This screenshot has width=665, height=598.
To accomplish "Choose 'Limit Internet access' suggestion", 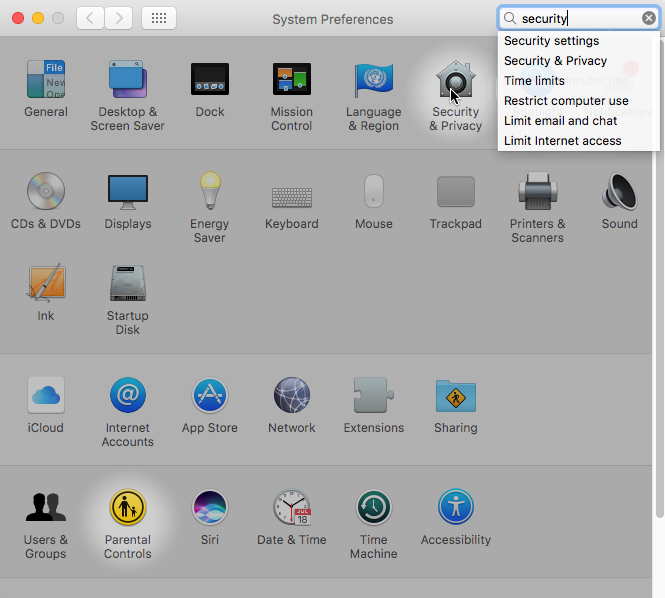I will point(578,140).
